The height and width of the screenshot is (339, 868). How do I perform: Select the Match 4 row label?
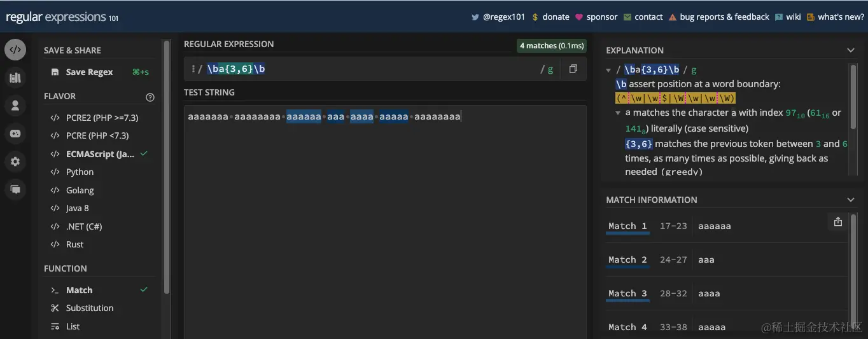tap(627, 327)
